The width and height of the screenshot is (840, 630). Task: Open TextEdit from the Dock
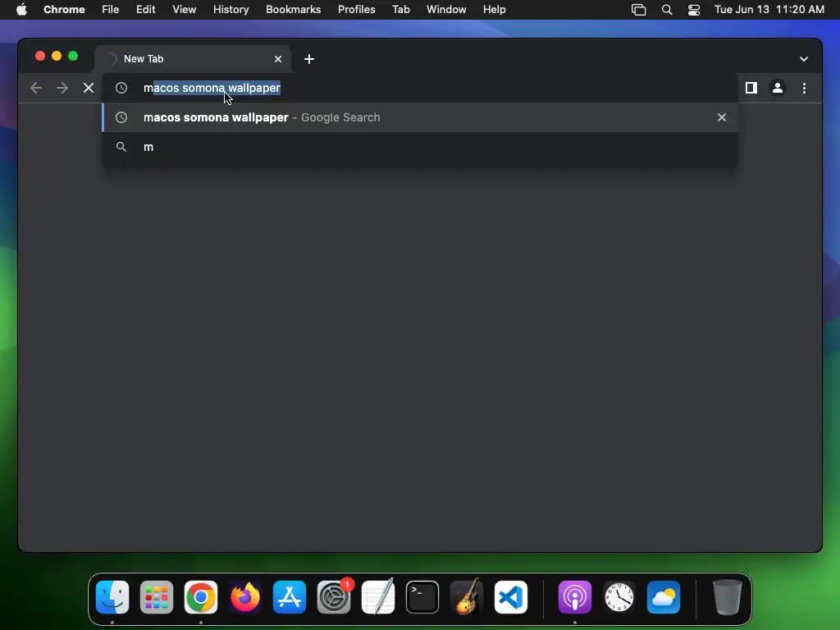coord(378,597)
